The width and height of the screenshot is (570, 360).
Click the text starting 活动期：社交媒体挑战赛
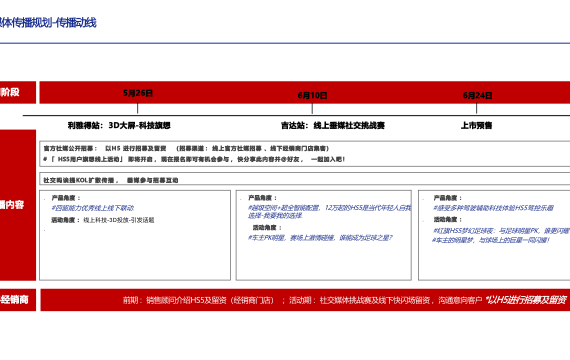pos(385,300)
